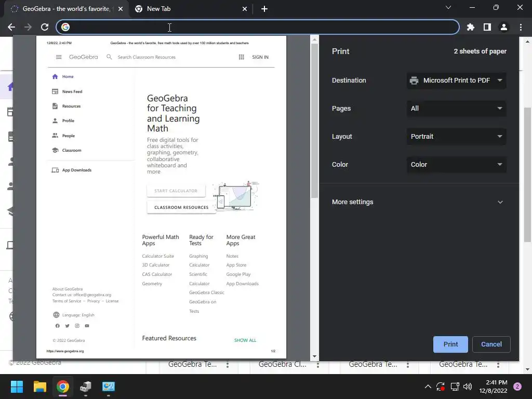This screenshot has height=399, width=532.
Task: Open the side panel icon in Chrome toolbar
Action: [x=487, y=27]
